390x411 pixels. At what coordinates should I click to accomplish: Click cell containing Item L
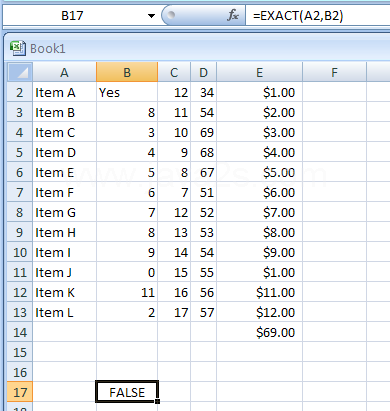click(x=64, y=312)
